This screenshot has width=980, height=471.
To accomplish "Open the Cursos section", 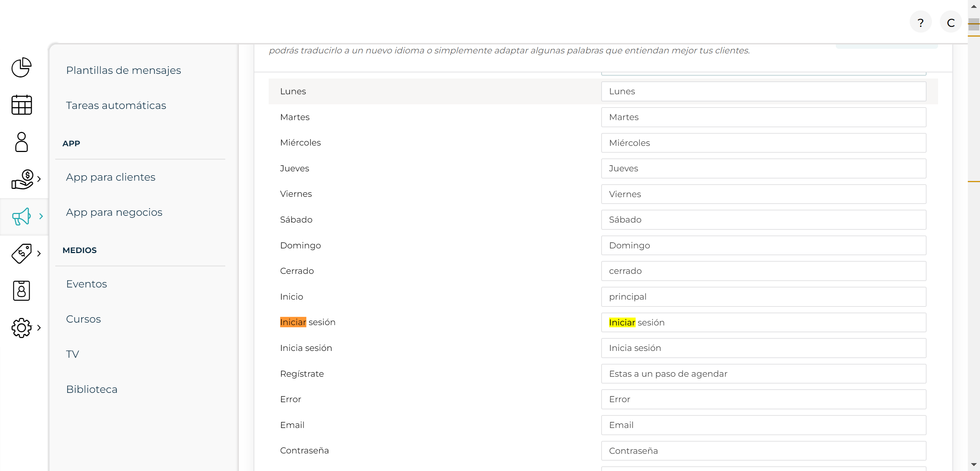I will (x=83, y=319).
